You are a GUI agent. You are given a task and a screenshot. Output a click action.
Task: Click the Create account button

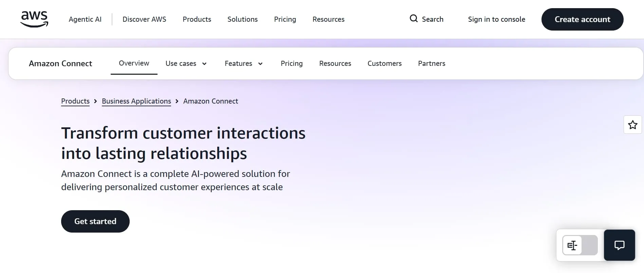[582, 19]
